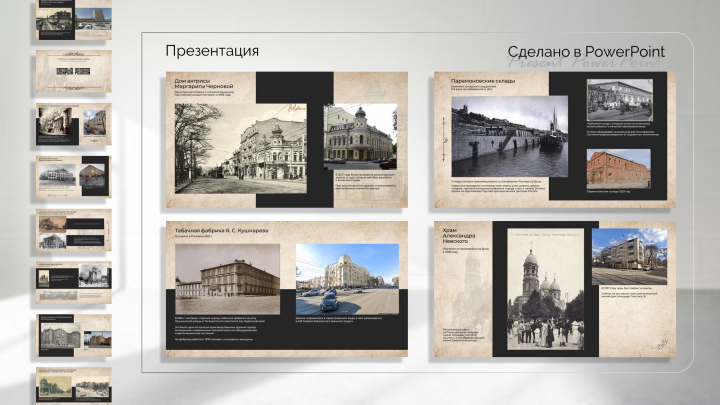Open the Храм Александра Невского slide

(x=555, y=289)
